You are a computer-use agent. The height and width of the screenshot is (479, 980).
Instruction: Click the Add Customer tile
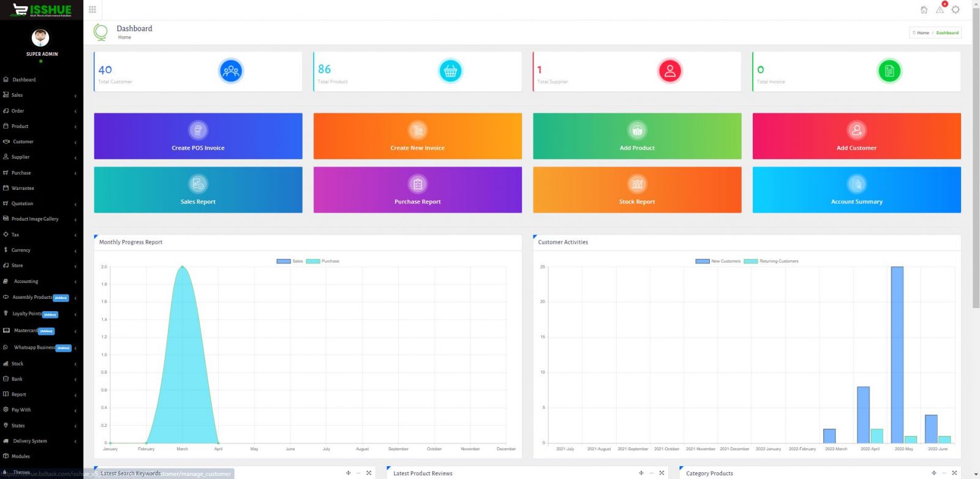(857, 136)
